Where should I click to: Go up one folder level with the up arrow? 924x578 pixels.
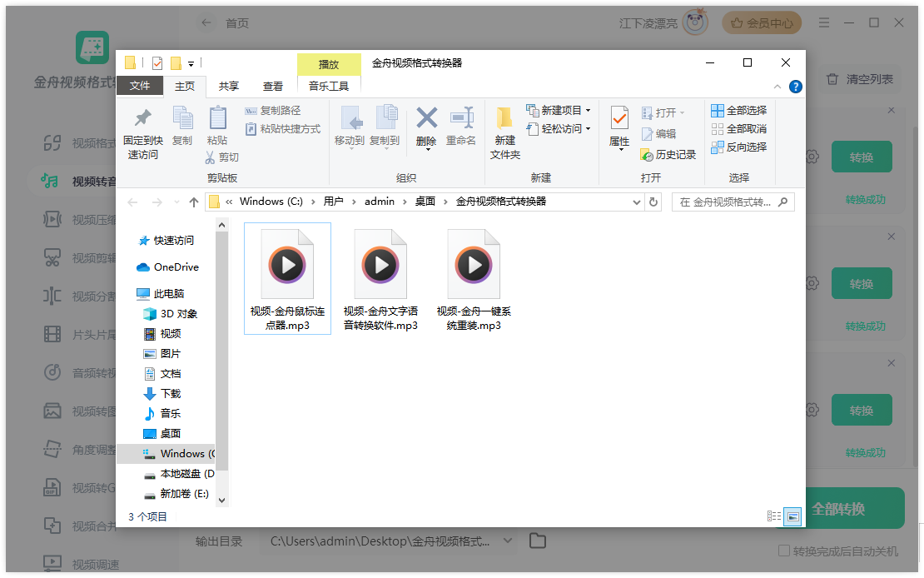pos(194,202)
